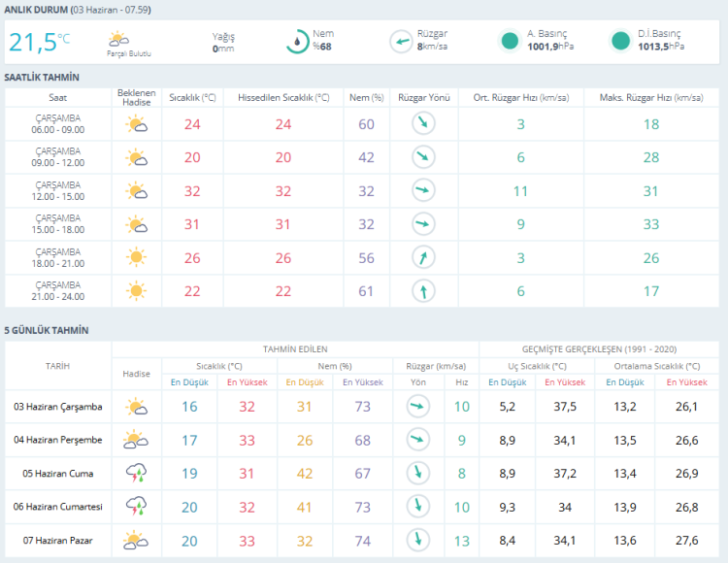Click the sunny icon for 18.00 - 21.00

click(136, 257)
